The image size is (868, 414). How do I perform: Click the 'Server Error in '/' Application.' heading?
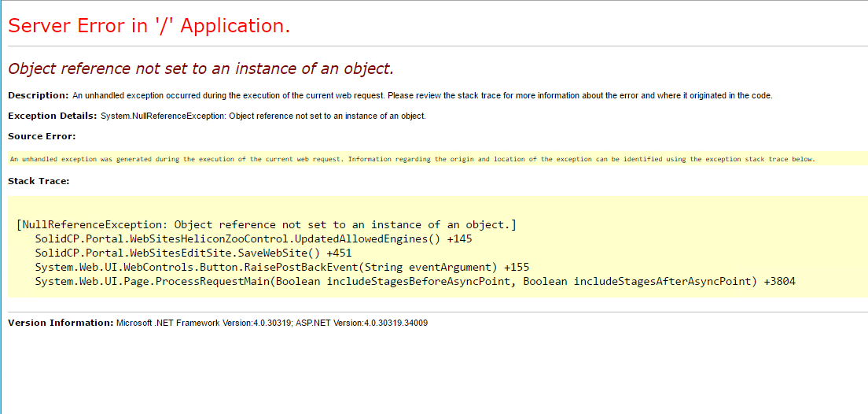[149, 25]
